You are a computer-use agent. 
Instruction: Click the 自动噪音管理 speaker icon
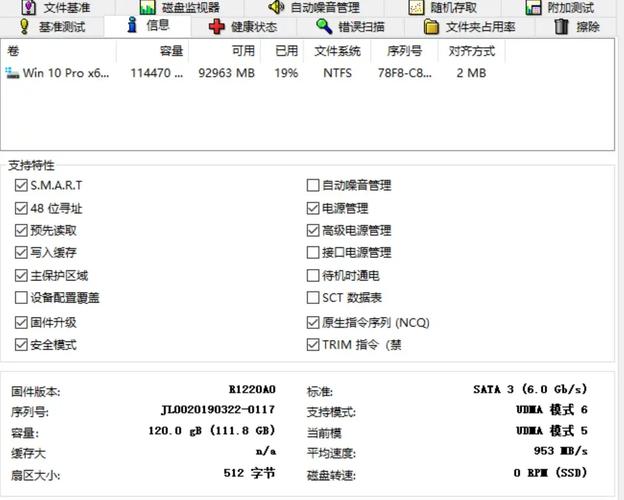coord(276,7)
